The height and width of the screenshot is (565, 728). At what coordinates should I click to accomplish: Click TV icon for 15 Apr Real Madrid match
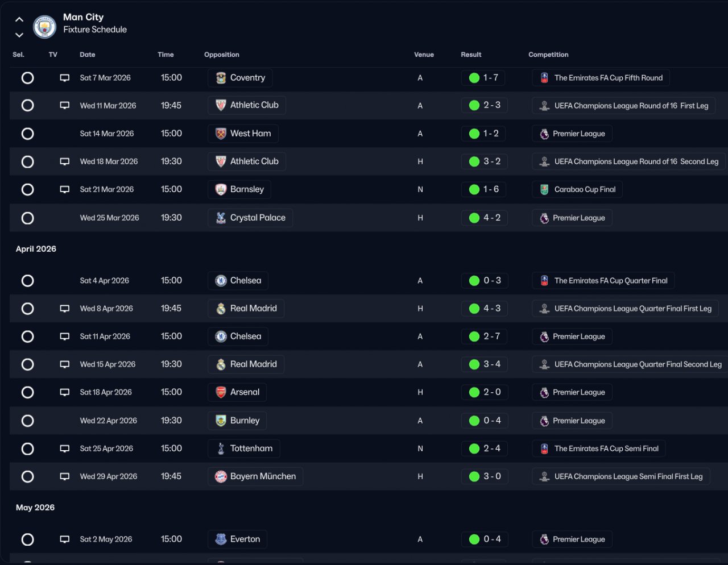pos(65,364)
